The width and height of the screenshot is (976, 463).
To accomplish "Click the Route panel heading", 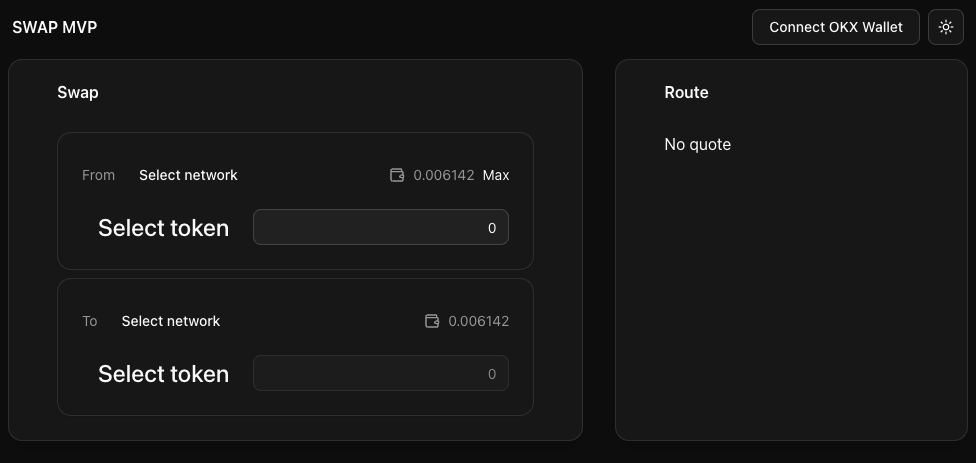I will [686, 92].
